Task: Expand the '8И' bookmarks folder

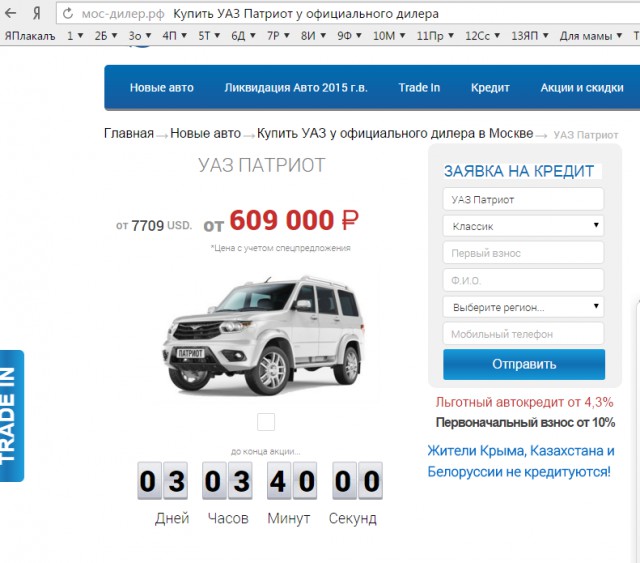Action: [313, 36]
